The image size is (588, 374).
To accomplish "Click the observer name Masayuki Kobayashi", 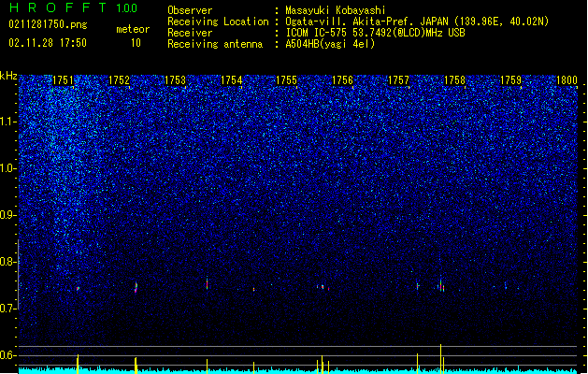I will click(x=336, y=10).
